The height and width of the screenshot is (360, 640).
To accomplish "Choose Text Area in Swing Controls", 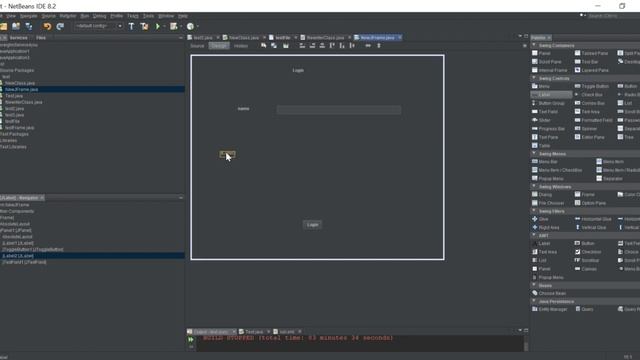I will pyautogui.click(x=587, y=111).
